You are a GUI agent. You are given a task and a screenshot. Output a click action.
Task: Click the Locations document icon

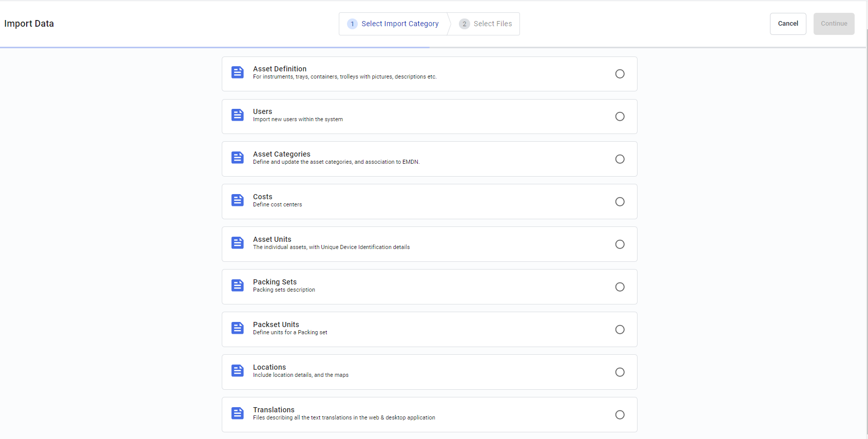coord(238,371)
